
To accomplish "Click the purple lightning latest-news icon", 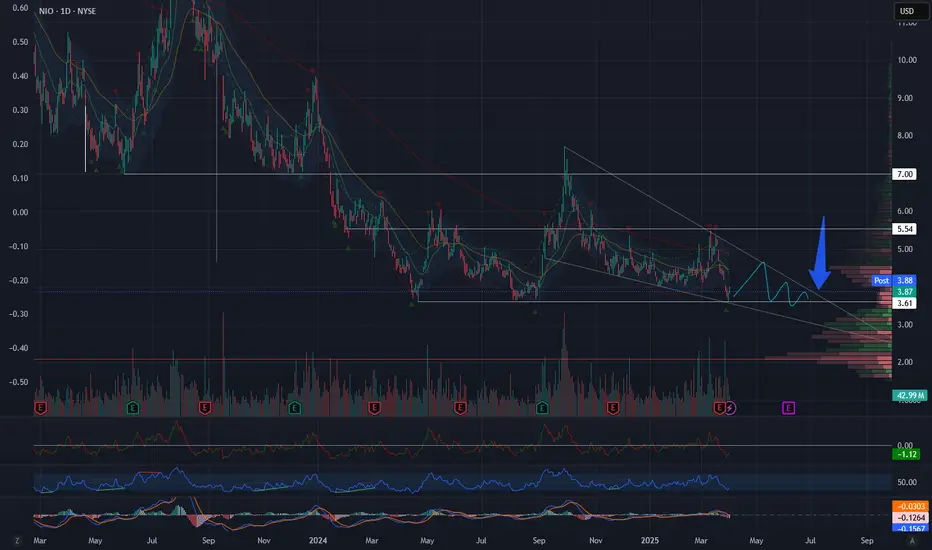I will pos(731,408).
